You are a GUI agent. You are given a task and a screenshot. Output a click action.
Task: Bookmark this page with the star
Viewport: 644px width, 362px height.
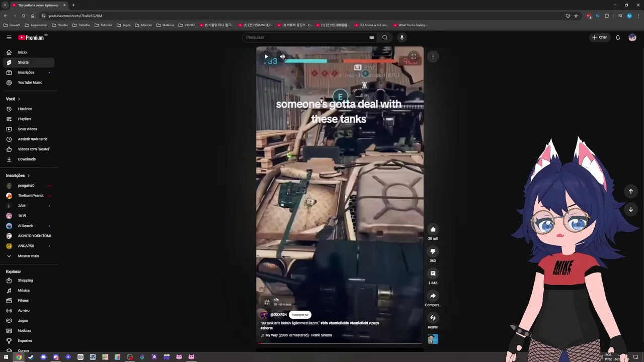(x=576, y=16)
